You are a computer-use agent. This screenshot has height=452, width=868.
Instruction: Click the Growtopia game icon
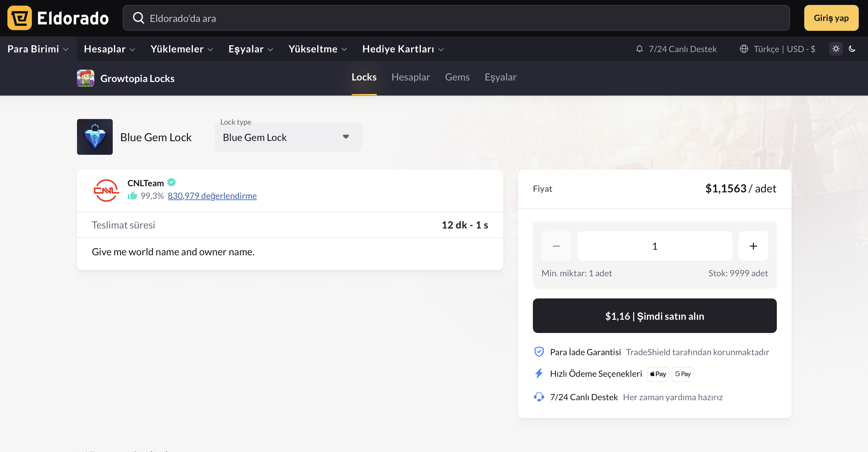(86, 78)
